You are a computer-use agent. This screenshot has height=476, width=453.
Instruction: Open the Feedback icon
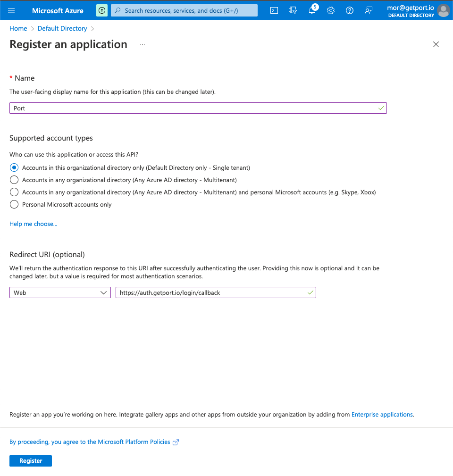(x=369, y=10)
